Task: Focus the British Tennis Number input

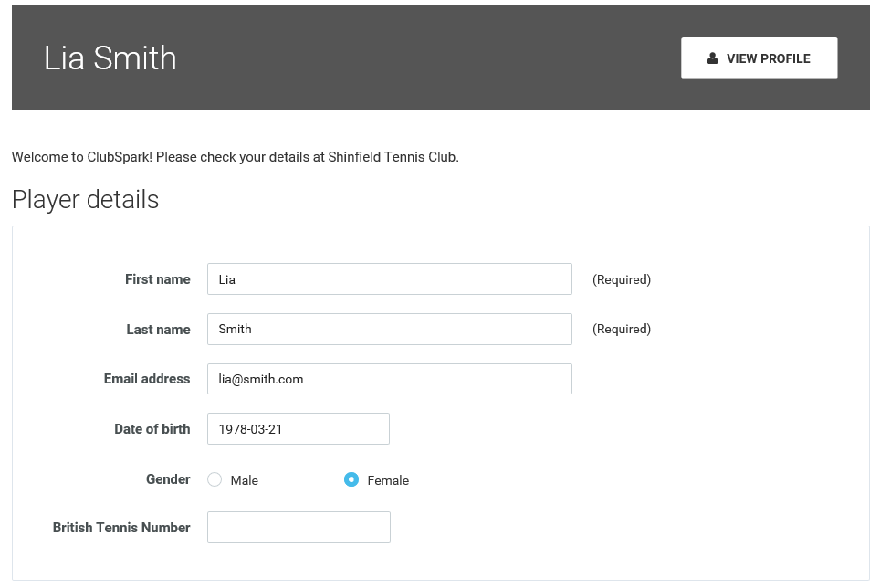Action: [x=299, y=528]
